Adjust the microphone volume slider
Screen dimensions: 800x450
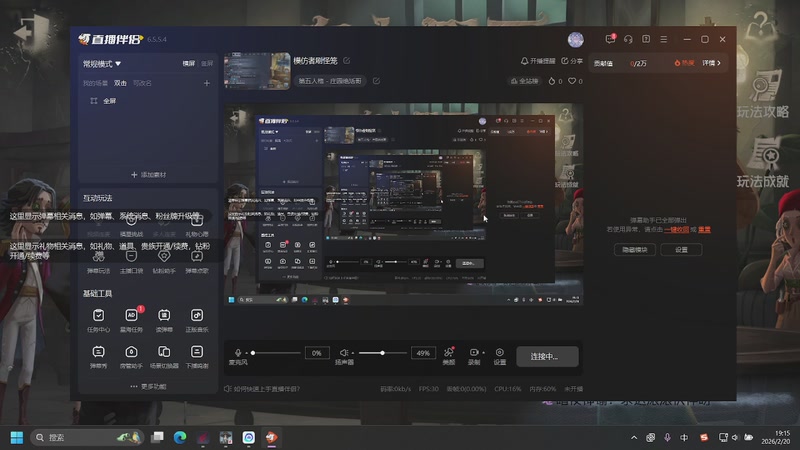(x=276, y=353)
